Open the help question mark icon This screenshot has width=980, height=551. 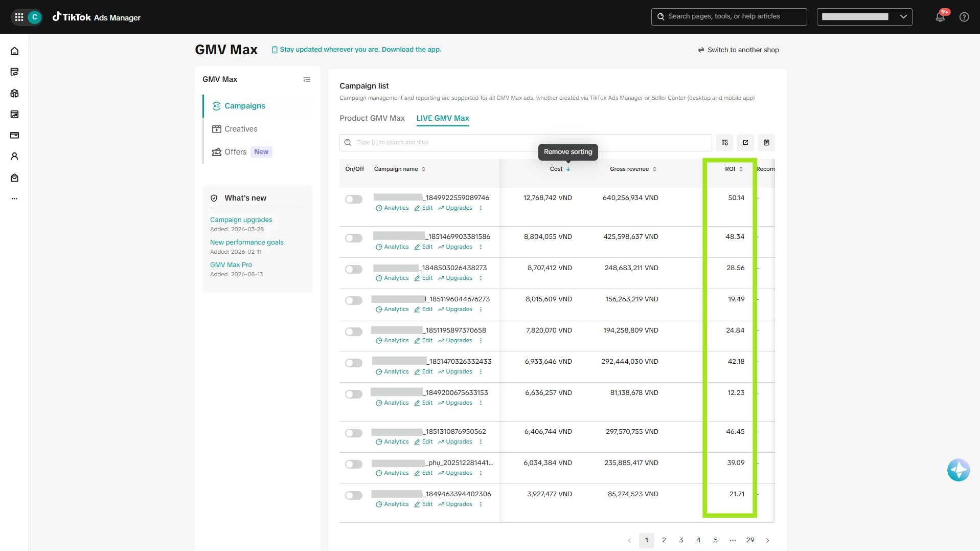[964, 17]
